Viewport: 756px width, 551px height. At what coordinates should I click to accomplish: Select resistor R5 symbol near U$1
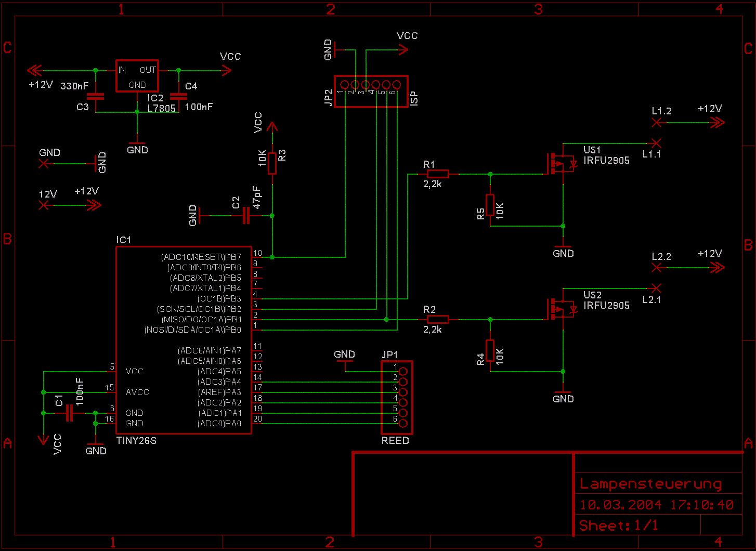pyautogui.click(x=490, y=205)
